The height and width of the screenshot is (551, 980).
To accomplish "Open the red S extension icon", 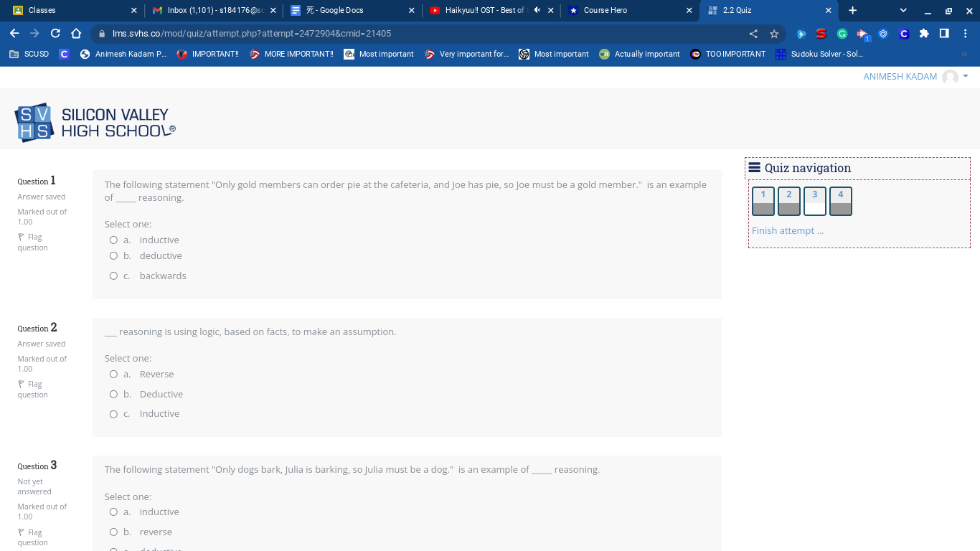I will 821,34.
